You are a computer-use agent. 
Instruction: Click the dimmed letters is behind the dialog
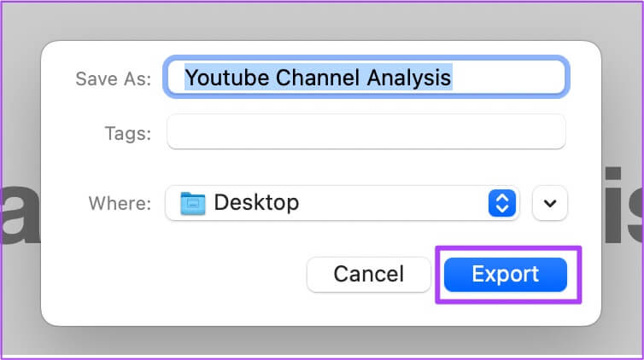click(x=623, y=204)
